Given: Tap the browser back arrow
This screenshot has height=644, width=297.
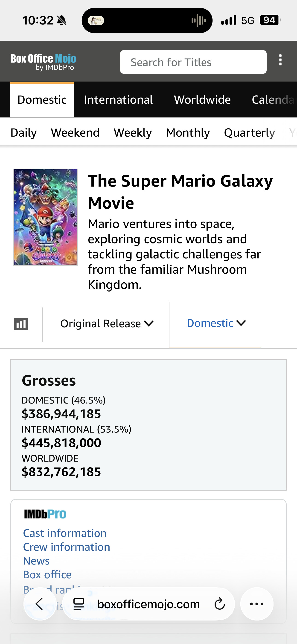Looking at the screenshot, I should (x=40, y=604).
